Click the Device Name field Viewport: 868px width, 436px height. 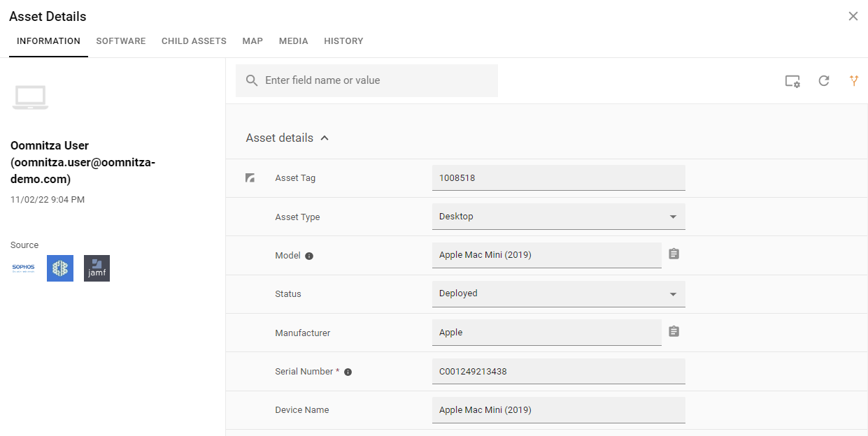tap(558, 410)
